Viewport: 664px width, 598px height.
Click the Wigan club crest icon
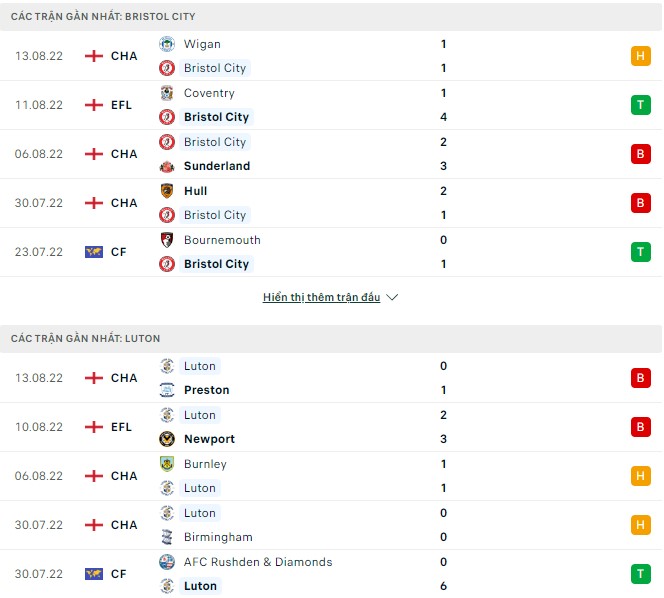pos(167,44)
